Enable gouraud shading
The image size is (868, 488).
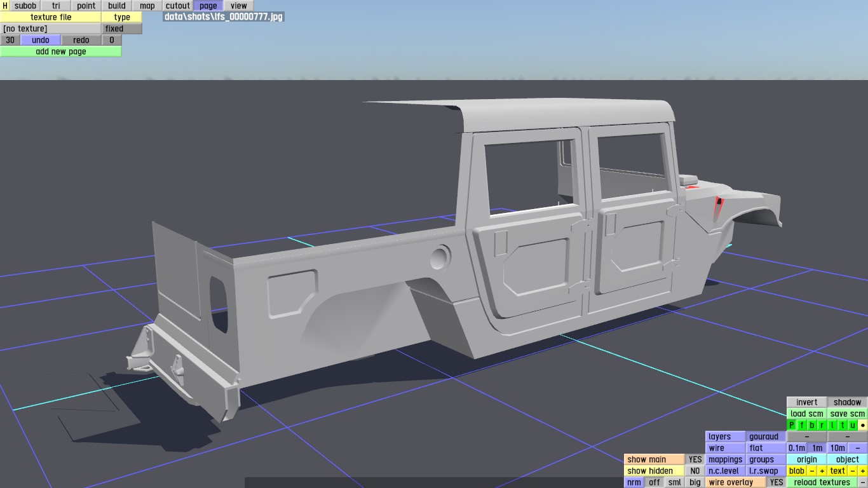[x=766, y=437]
